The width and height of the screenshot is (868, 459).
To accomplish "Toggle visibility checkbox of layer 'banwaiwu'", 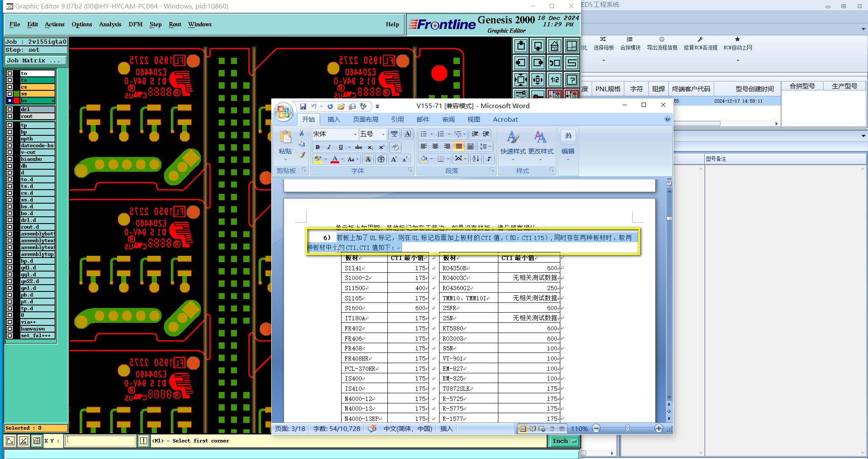I will [10, 329].
